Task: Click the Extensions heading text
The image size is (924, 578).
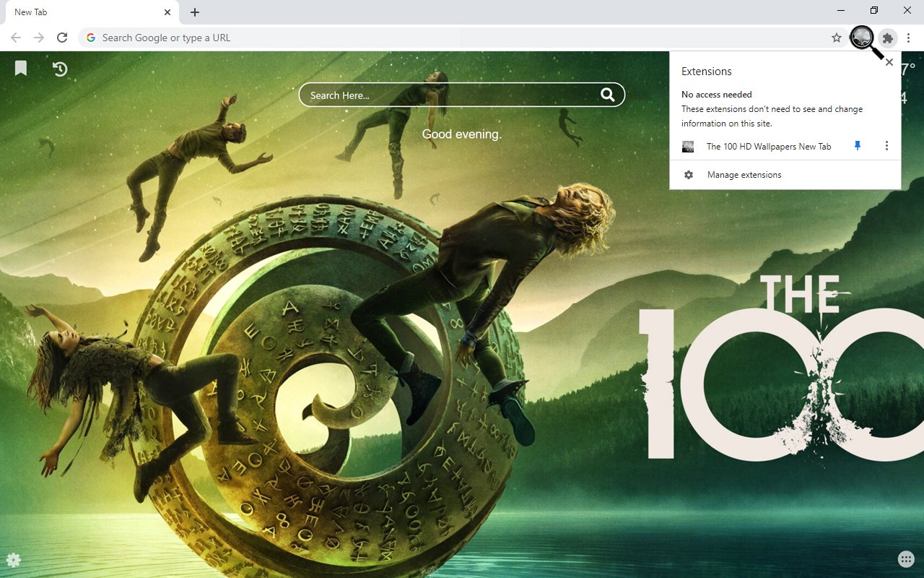Action: click(x=707, y=72)
